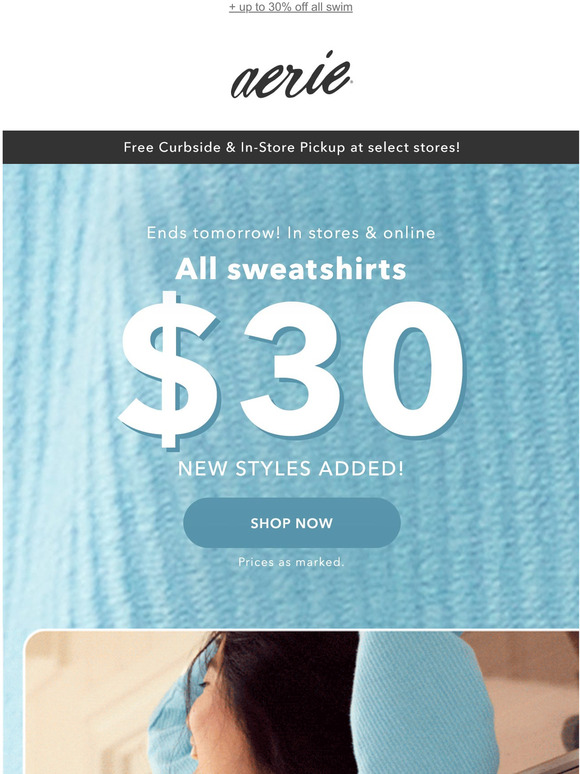Click the registered mark beside aerie logo
Viewport: 580px width, 774px height.
tap(350, 83)
